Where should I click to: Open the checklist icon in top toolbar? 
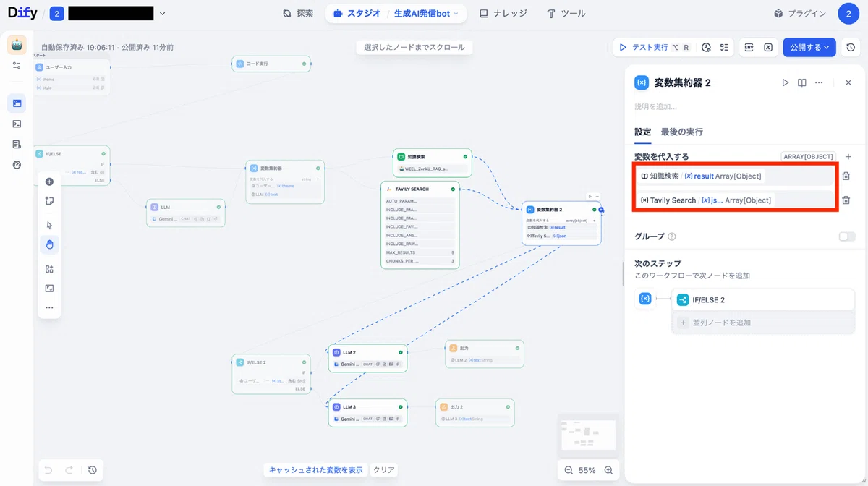724,47
